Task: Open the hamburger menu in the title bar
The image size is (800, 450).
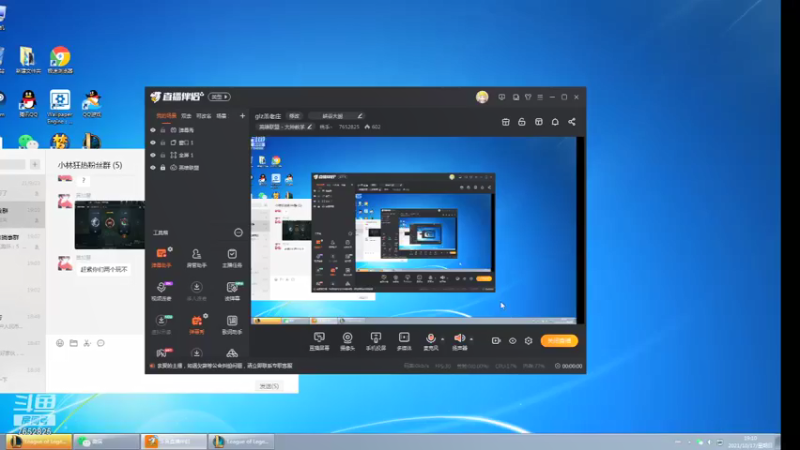Action: point(540,97)
